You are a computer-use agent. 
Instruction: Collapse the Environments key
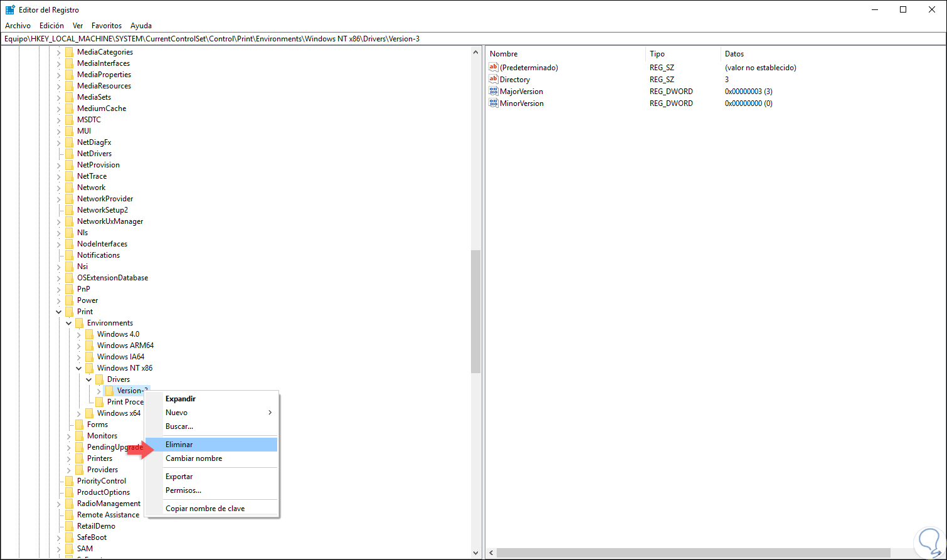[69, 323]
